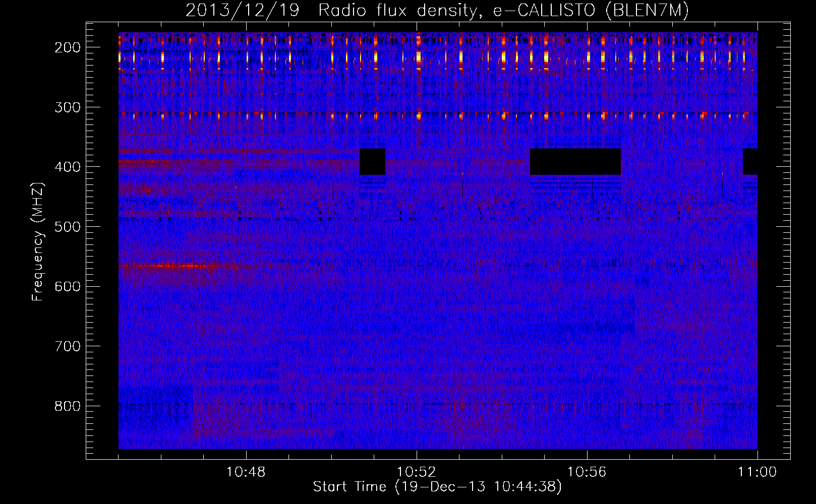Click the Frequency (MHZ) axis label

(x=38, y=241)
